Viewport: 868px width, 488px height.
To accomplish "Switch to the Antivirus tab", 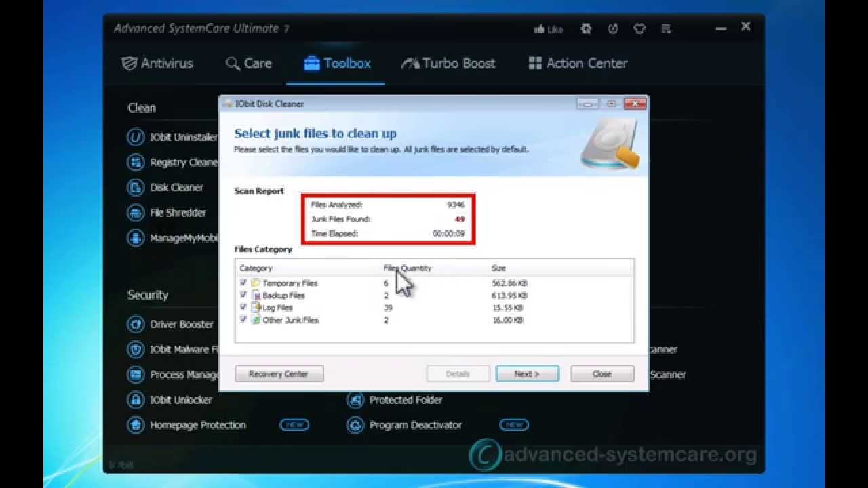I will 157,64.
